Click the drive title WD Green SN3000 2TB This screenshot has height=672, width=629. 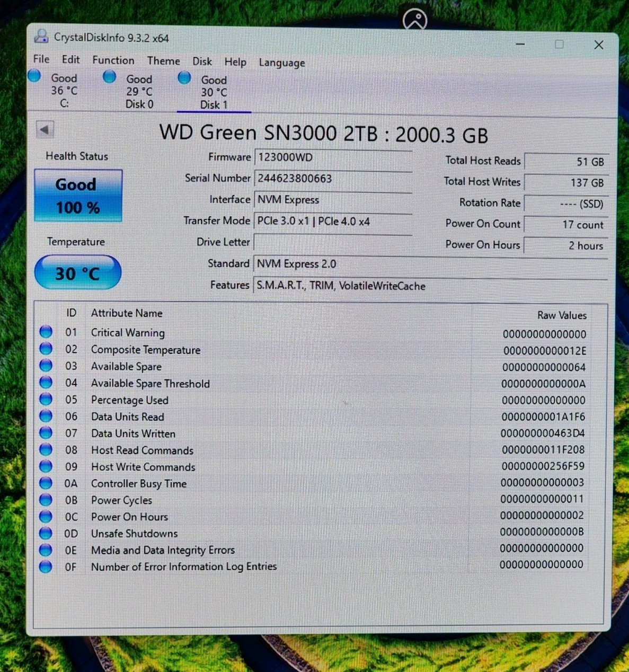323,134
